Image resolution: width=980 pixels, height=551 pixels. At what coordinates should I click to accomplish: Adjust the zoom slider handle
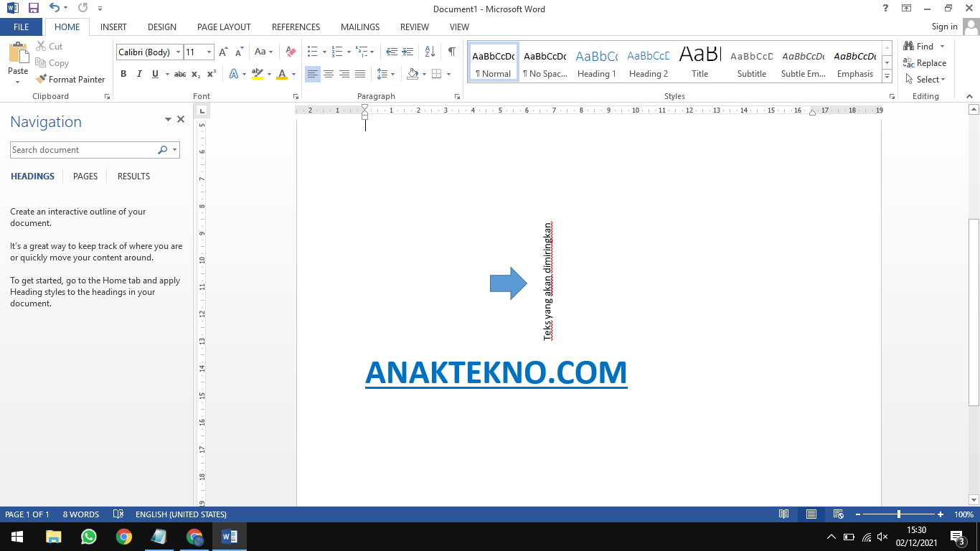899,514
